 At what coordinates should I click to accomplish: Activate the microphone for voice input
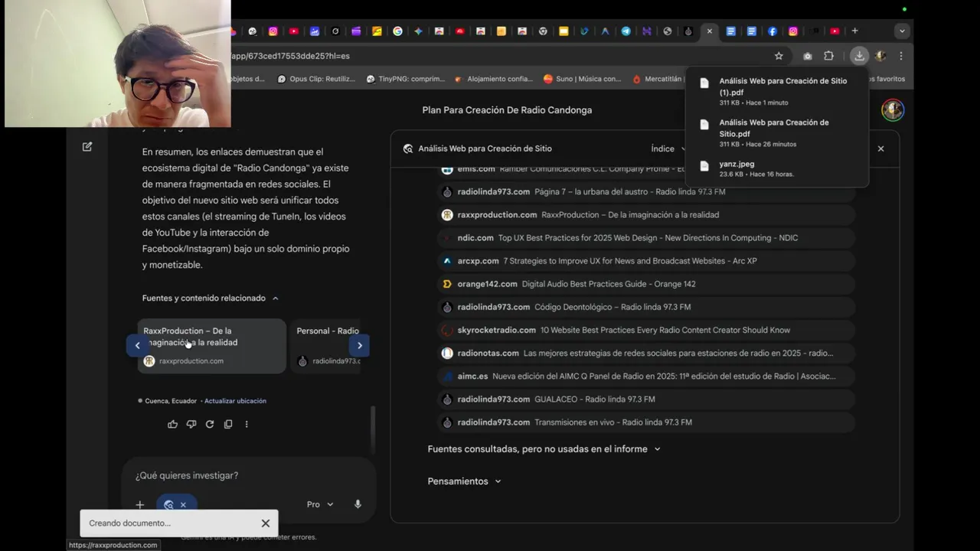coord(358,504)
